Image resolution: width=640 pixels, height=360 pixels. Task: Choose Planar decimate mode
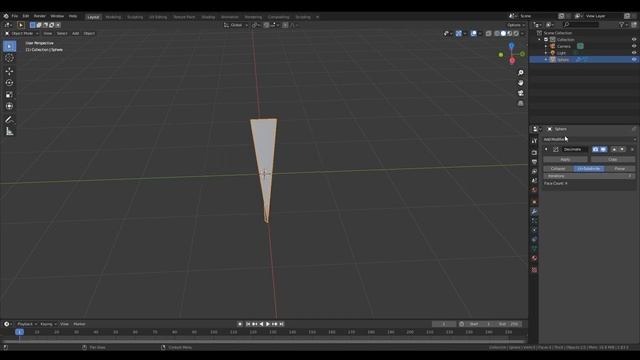(620, 169)
